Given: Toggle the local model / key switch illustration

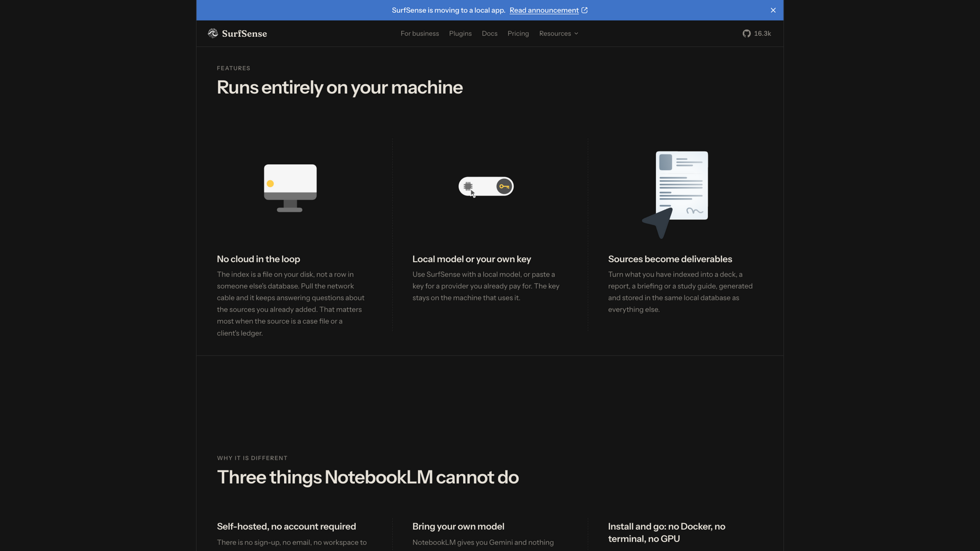Looking at the screenshot, I should pos(486,186).
